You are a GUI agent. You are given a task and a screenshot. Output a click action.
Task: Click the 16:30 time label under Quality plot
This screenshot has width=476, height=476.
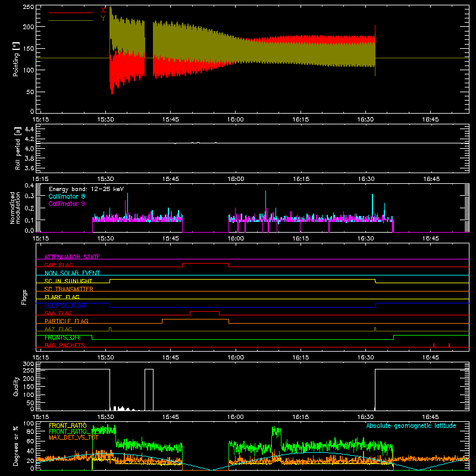tap(365, 417)
